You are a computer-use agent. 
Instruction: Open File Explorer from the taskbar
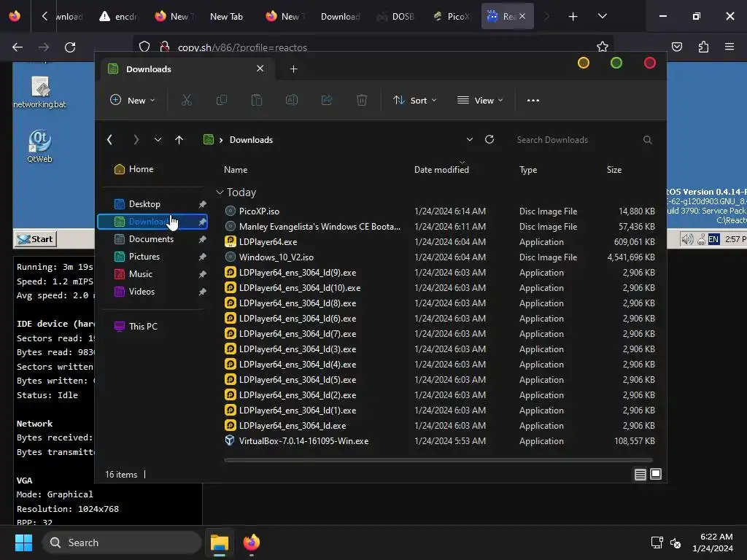click(220, 542)
